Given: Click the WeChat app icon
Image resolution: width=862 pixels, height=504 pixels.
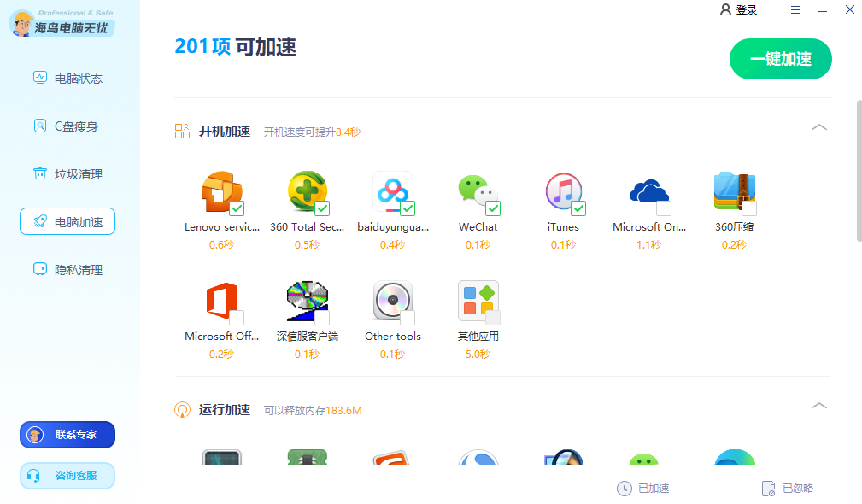Looking at the screenshot, I should tap(477, 191).
